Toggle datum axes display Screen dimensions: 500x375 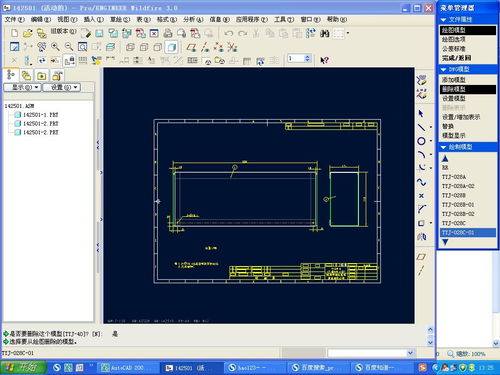click(205, 47)
